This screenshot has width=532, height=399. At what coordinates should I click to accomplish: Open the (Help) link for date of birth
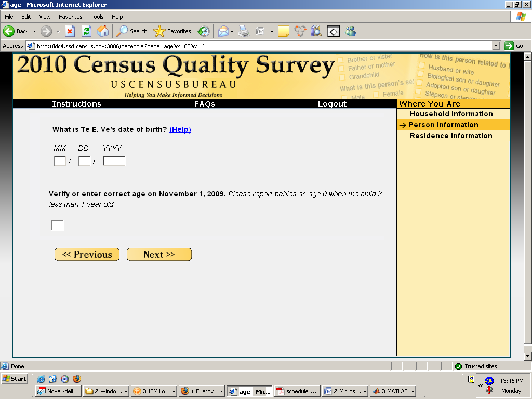click(x=180, y=129)
